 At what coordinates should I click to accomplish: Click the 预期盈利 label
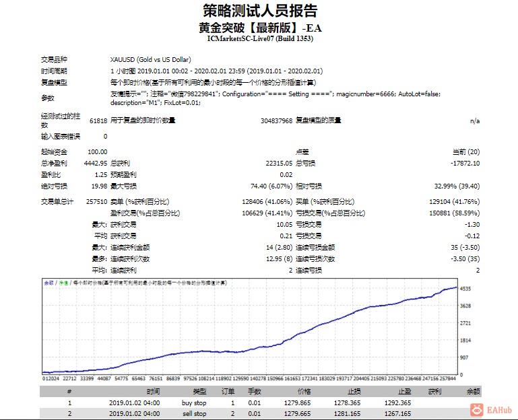(x=123, y=175)
